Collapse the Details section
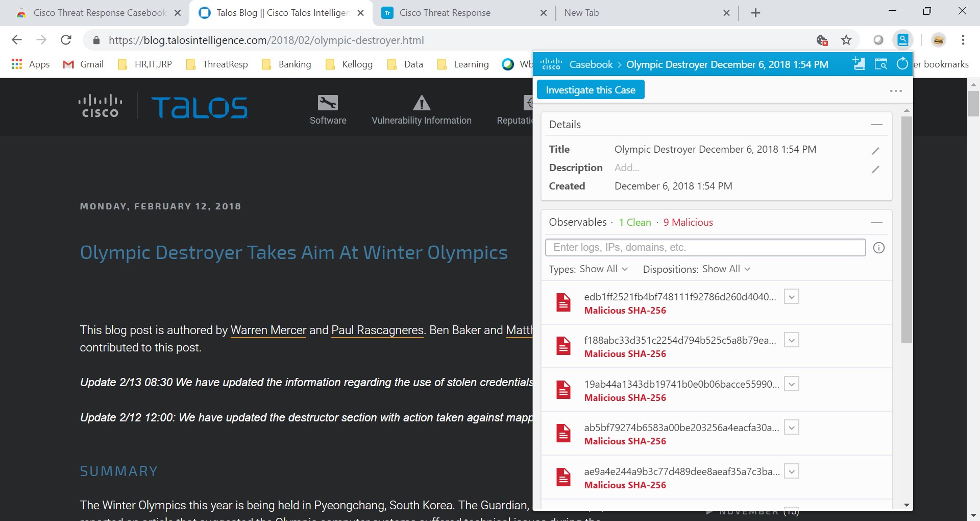Image resolution: width=980 pixels, height=521 pixels. (876, 125)
